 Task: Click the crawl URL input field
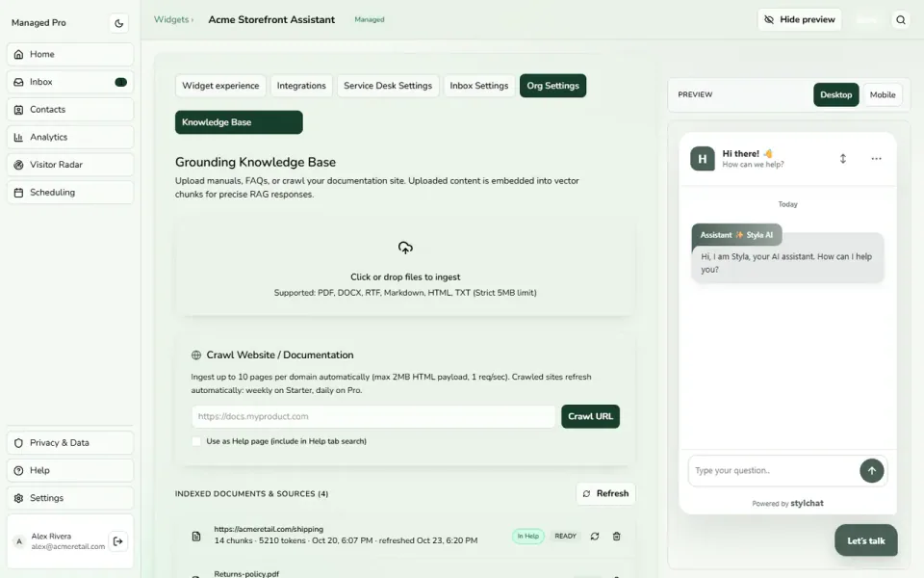[373, 416]
